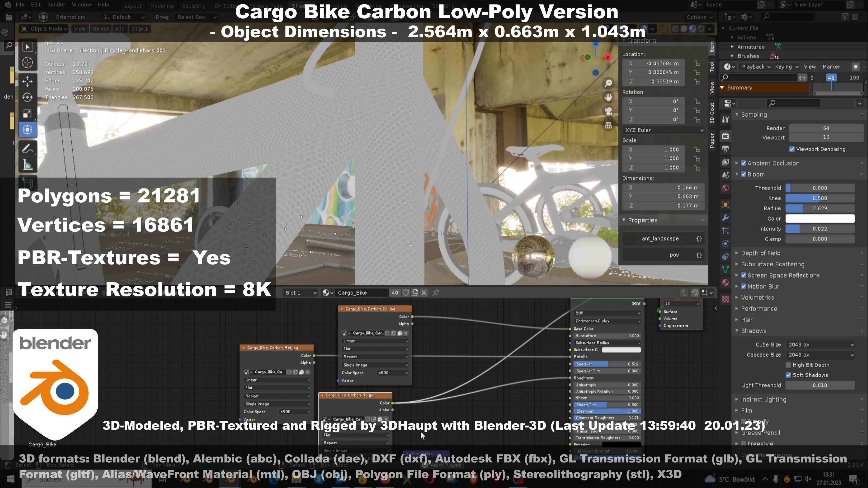This screenshot has height=488, width=868.
Task: Open the Slot 1 material slot dropdown
Action: pos(301,293)
